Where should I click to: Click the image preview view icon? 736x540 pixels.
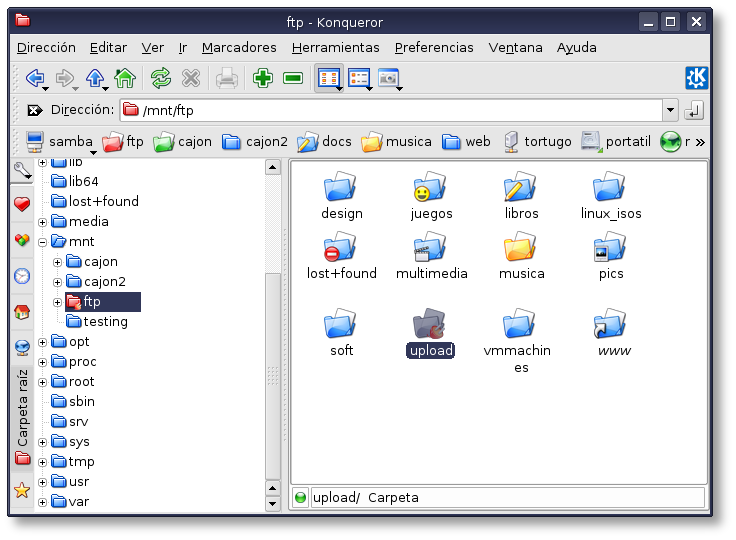pos(388,78)
